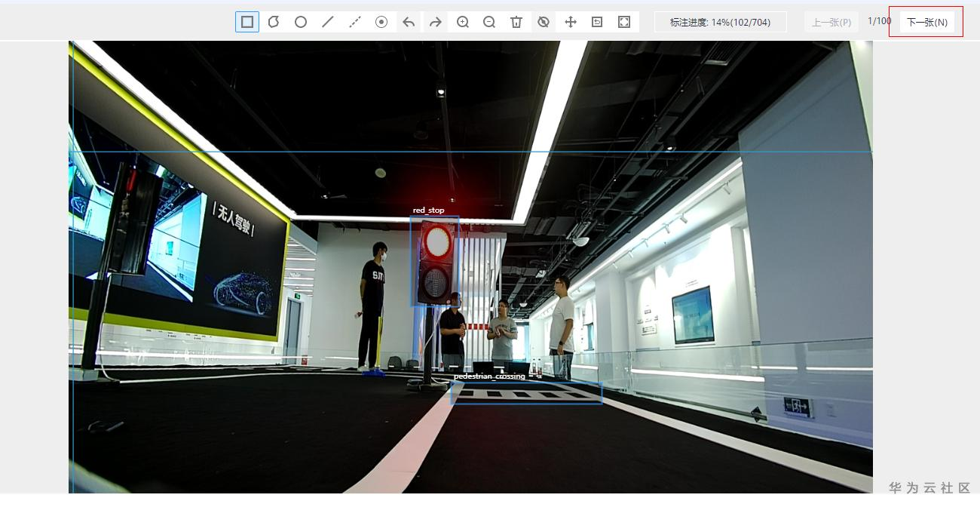Click the zebra crossing inside the pedestrian_crossing box
Viewport: 980px width, 507px height.
(x=526, y=393)
